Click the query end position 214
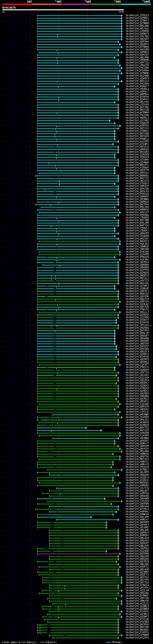Screen dimensions: 153x644 121,12
